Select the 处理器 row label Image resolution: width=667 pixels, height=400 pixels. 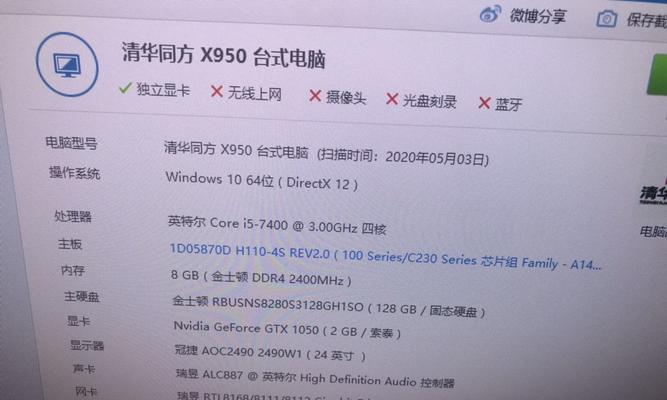tap(73, 216)
